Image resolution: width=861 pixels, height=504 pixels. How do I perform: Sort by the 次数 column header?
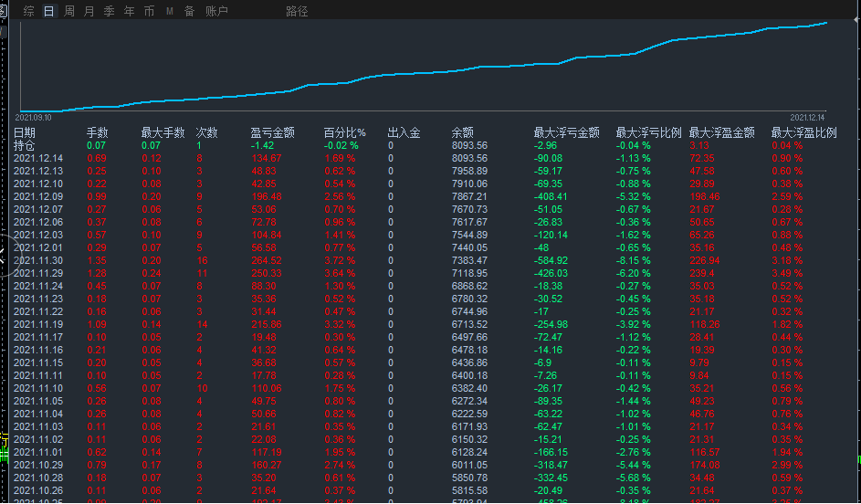click(207, 132)
